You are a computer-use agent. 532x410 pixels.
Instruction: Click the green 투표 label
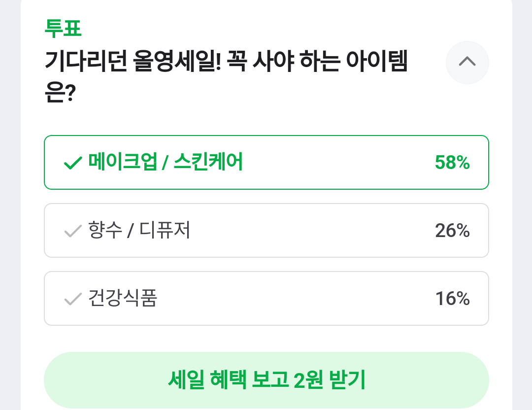(63, 29)
